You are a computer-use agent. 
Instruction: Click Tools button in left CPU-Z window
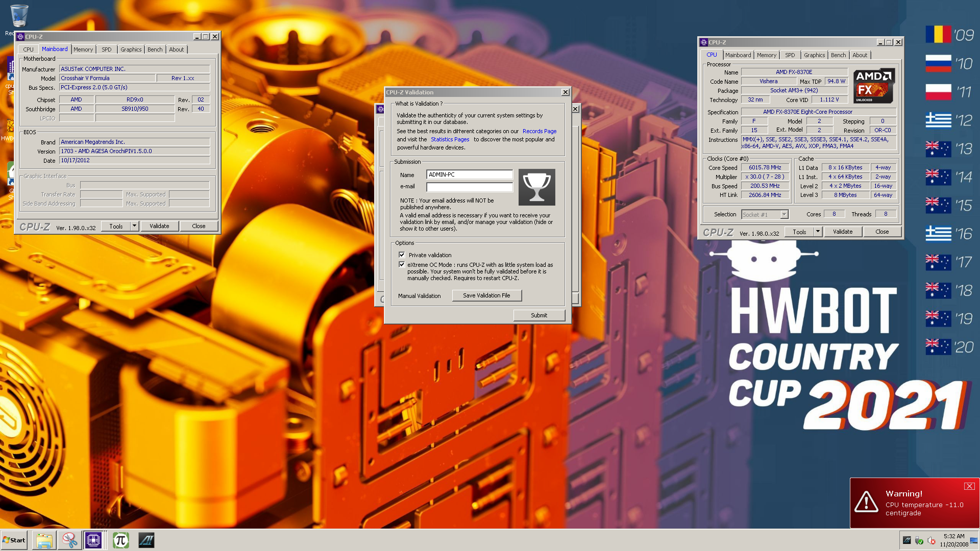pos(116,226)
